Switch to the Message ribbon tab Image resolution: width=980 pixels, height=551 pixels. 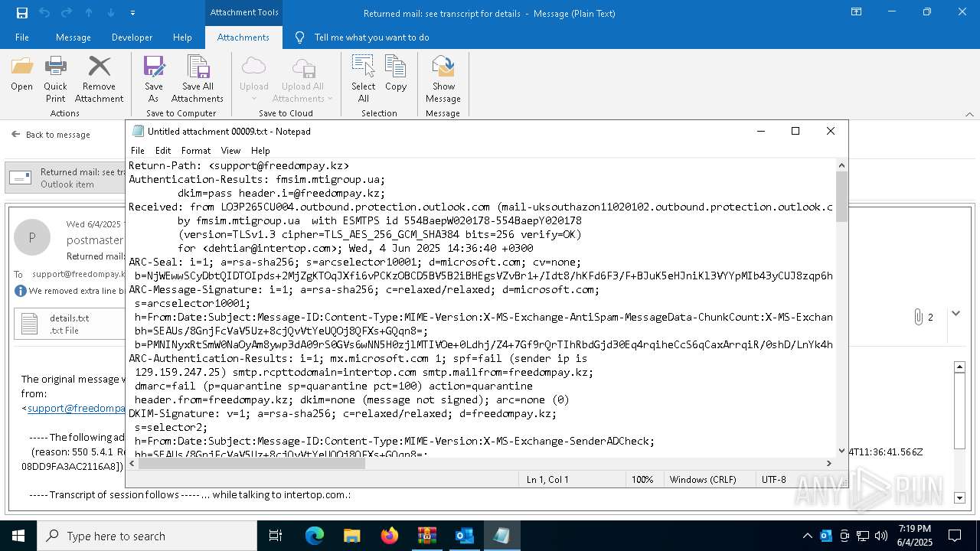73,37
